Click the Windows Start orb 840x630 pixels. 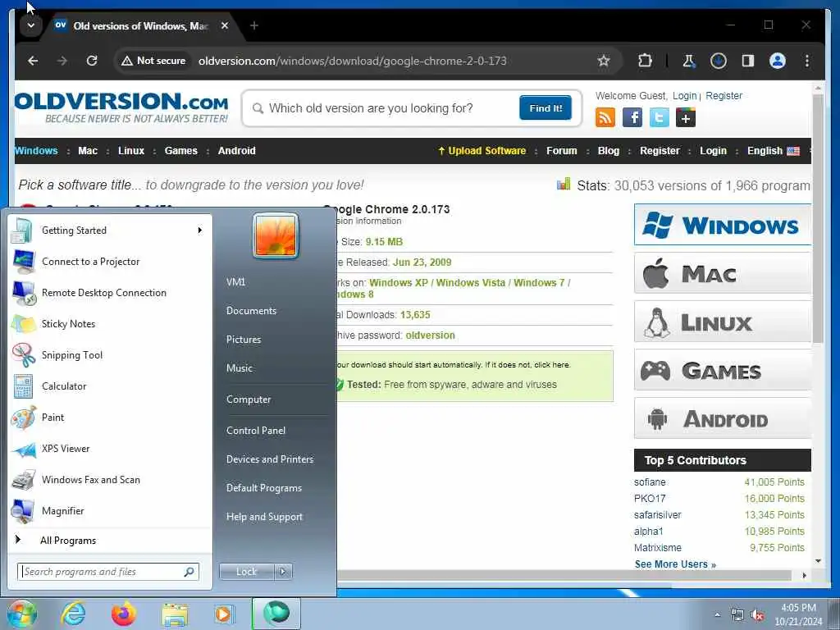[x=21, y=614]
